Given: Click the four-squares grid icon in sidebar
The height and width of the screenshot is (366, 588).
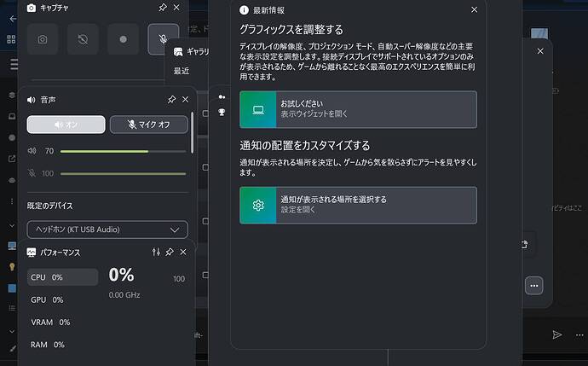Looking at the screenshot, I should click(x=11, y=39).
